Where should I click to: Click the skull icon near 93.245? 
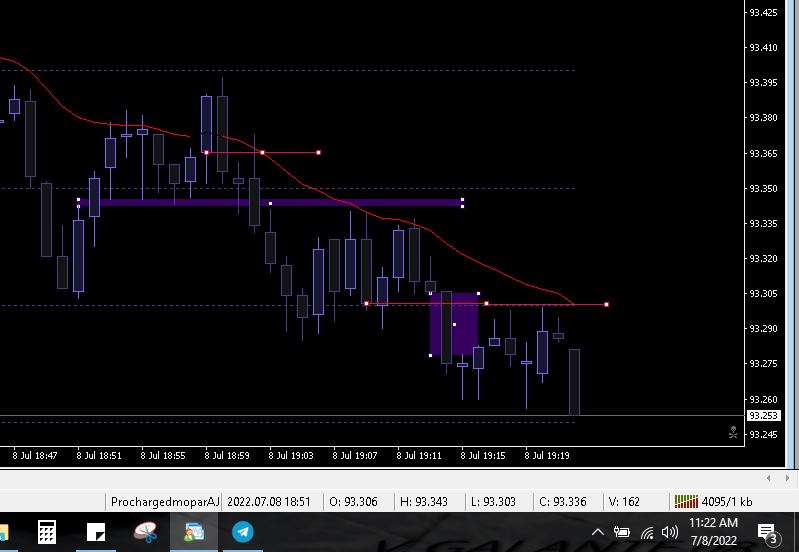tap(733, 433)
